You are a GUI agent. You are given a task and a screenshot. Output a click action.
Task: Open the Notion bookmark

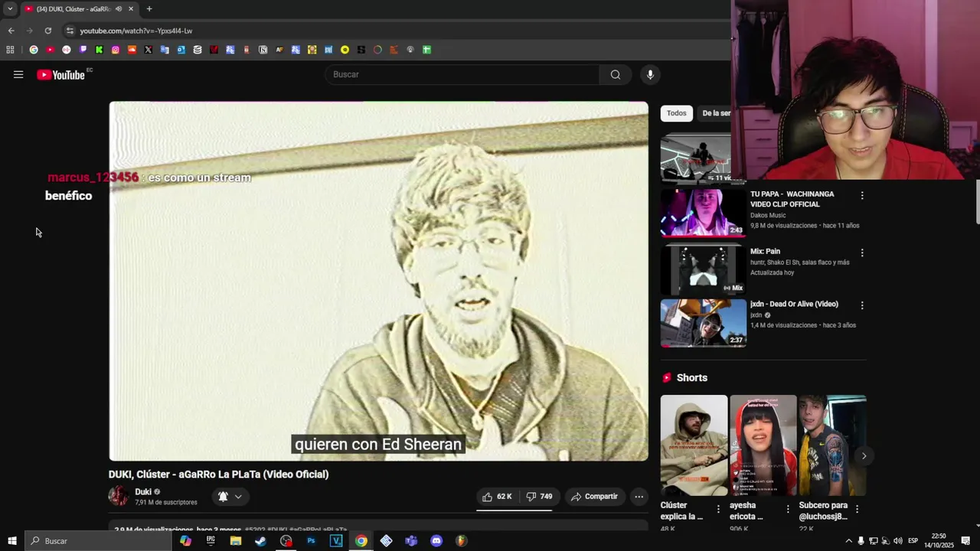click(263, 50)
